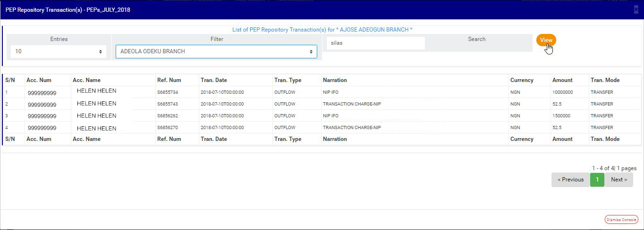
Task: Go to the Previous page
Action: click(x=570, y=180)
